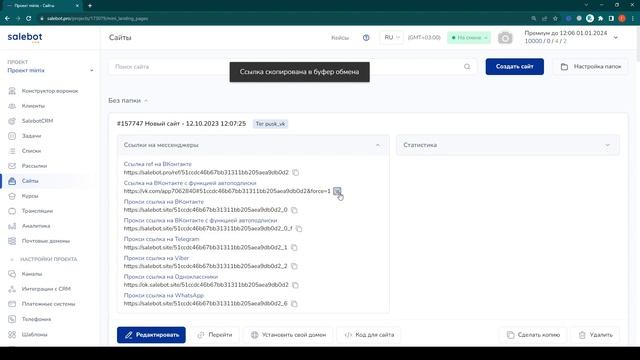The height and width of the screenshot is (360, 640).
Task: Click Сделать копию button
Action: (x=533, y=335)
